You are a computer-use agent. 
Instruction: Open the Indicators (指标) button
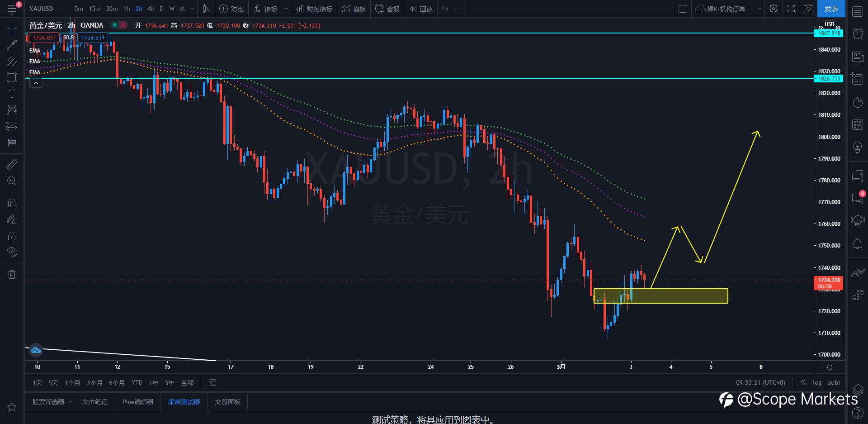point(266,9)
